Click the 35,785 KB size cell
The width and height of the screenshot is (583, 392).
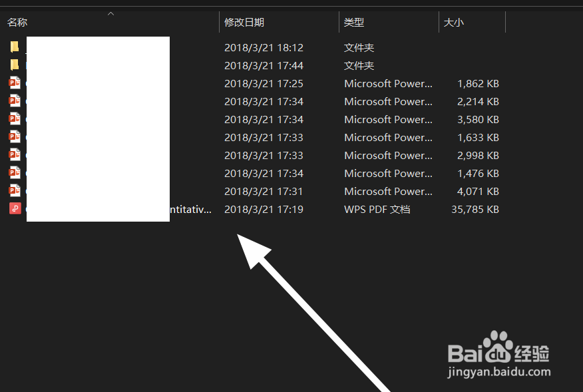click(475, 210)
